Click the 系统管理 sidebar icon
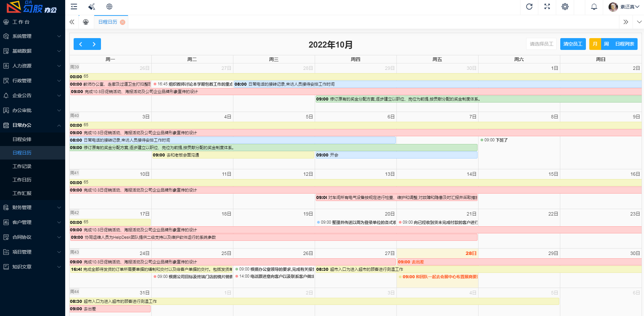Viewport: 644px width, 316px height. pos(6,36)
